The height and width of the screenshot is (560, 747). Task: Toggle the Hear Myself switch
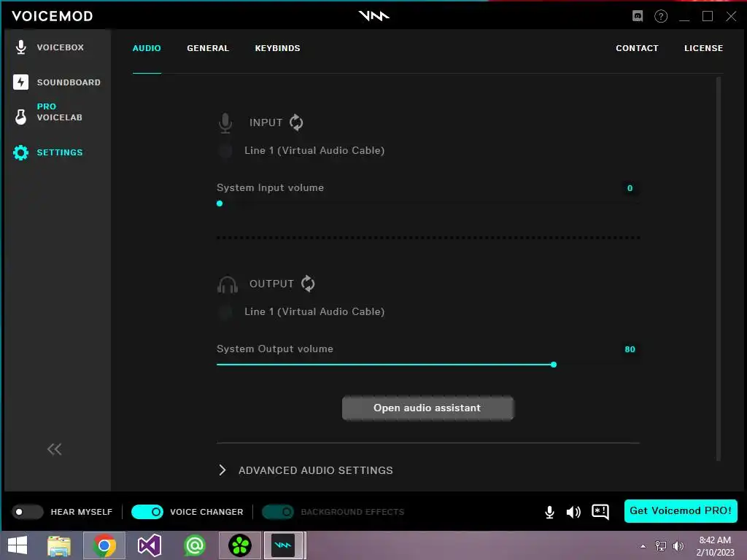pyautogui.click(x=27, y=512)
